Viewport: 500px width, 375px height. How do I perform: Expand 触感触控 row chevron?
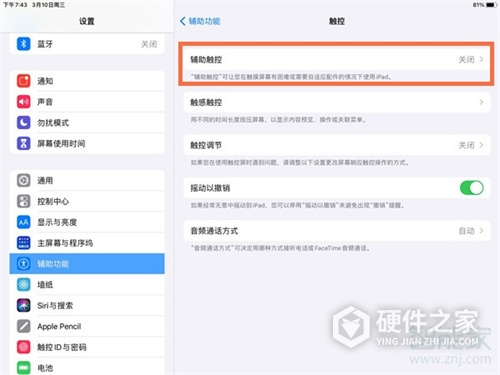(x=481, y=102)
